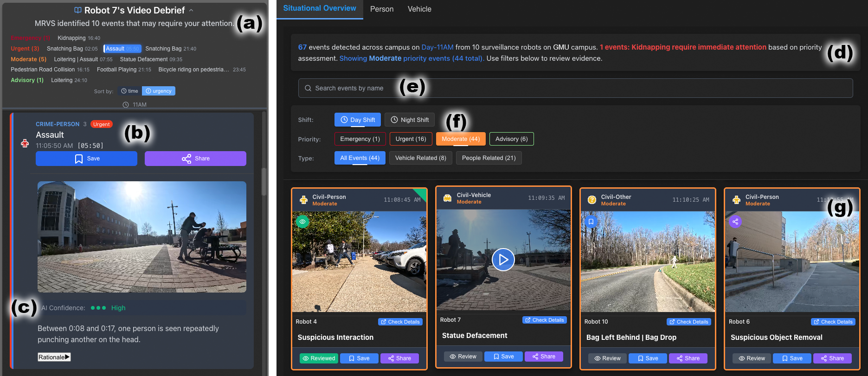The height and width of the screenshot is (376, 868).
Task: Click the blue bookmark badge on Bag Left Behind thumbnail
Action: click(x=591, y=222)
